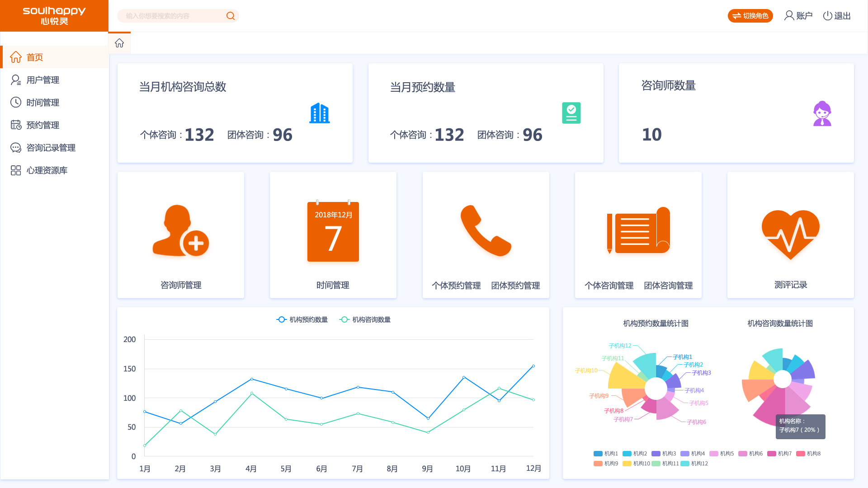Open the orange calendar 时间管理 icon
Image resolution: width=868 pixels, height=488 pixels.
click(333, 231)
